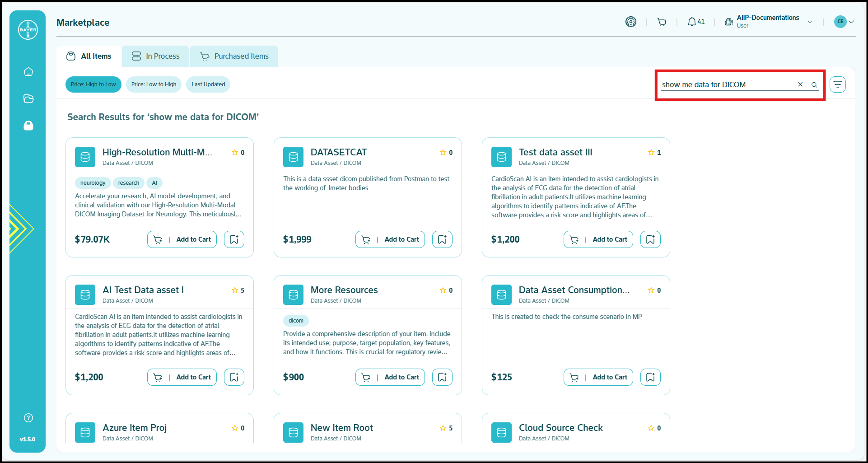Add High-Resolution Multi-Modal asset to cart

tap(182, 239)
